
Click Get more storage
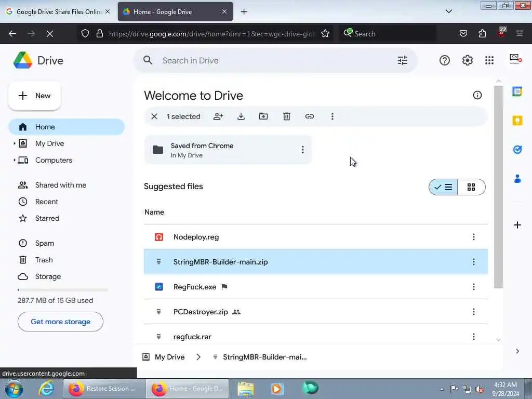[60, 322]
